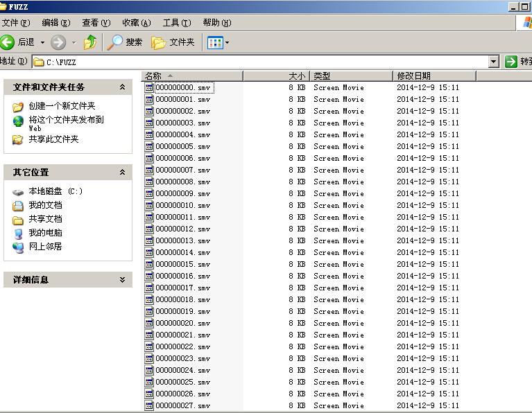532x413 pixels.
Task: Click the My Documents folder icon
Action: tap(18, 206)
